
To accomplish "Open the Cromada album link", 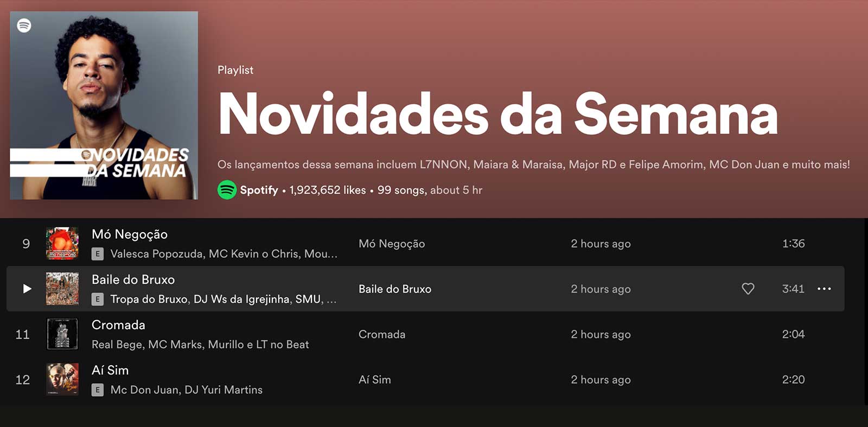I will click(382, 334).
